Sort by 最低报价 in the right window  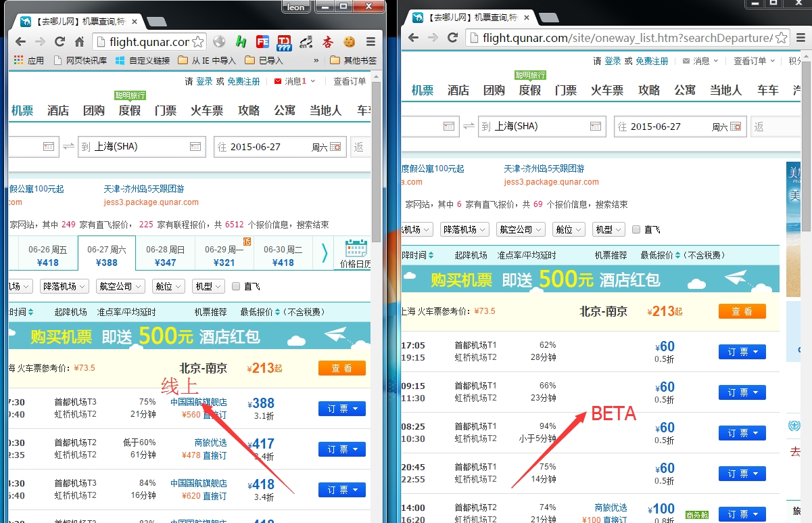pos(659,255)
